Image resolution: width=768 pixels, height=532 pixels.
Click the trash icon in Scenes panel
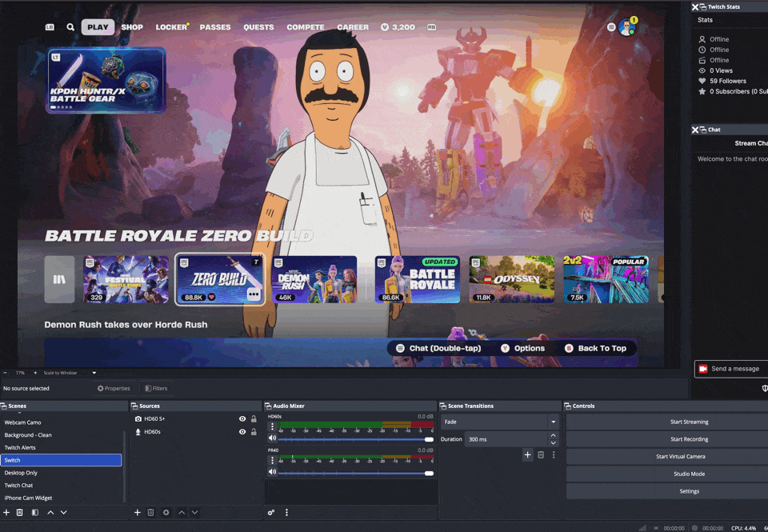[x=20, y=512]
